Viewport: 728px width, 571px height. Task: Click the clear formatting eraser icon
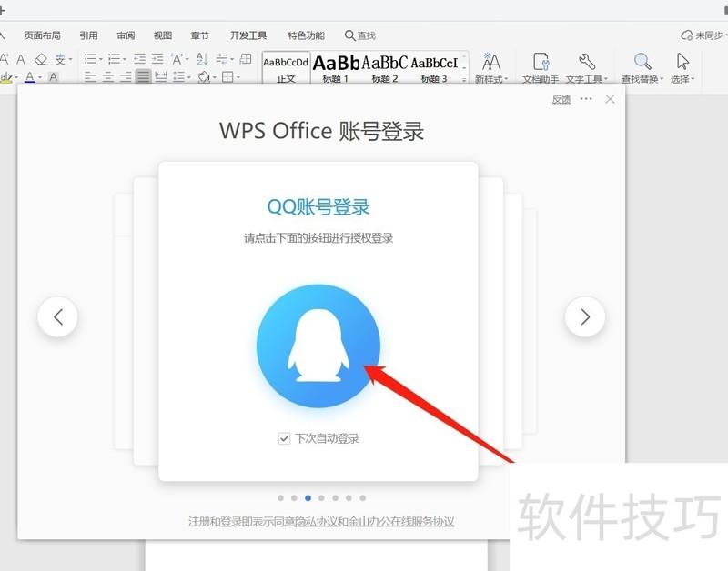[x=41, y=59]
